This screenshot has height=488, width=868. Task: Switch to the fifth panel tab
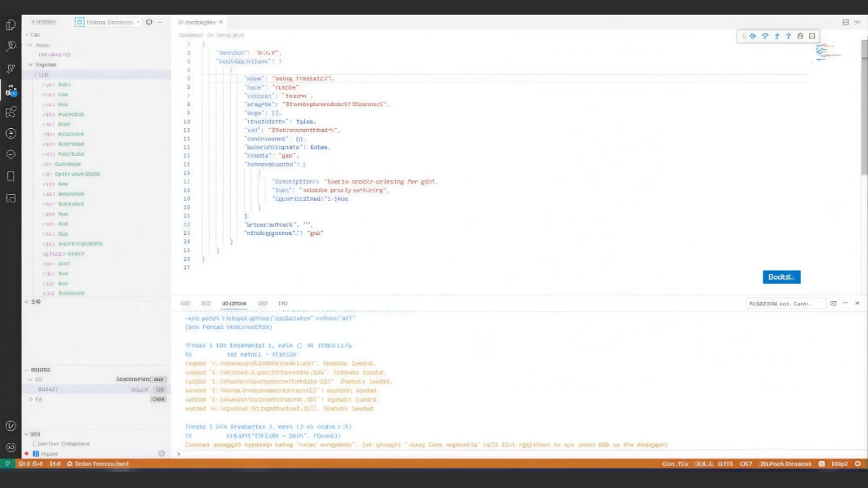[x=283, y=304]
